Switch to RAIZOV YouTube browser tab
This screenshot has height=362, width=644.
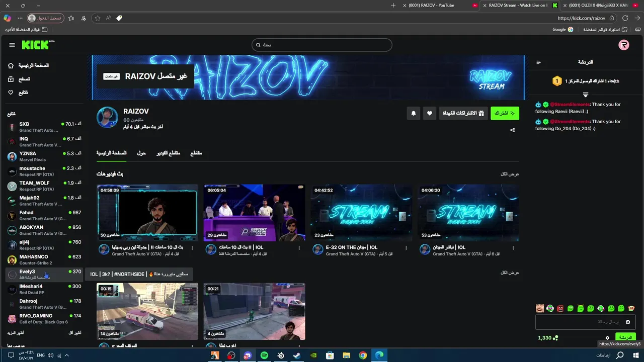coord(441,6)
